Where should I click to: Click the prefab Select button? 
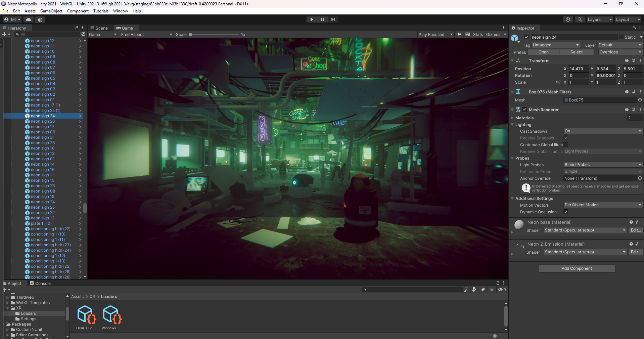pyautogui.click(x=576, y=52)
